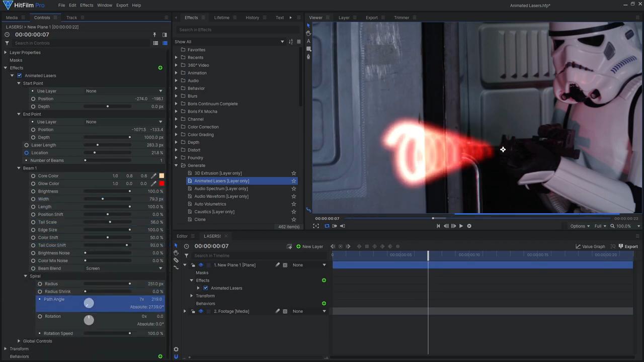Click the red Glow Color swatch
644x362 pixels.
coord(162,184)
